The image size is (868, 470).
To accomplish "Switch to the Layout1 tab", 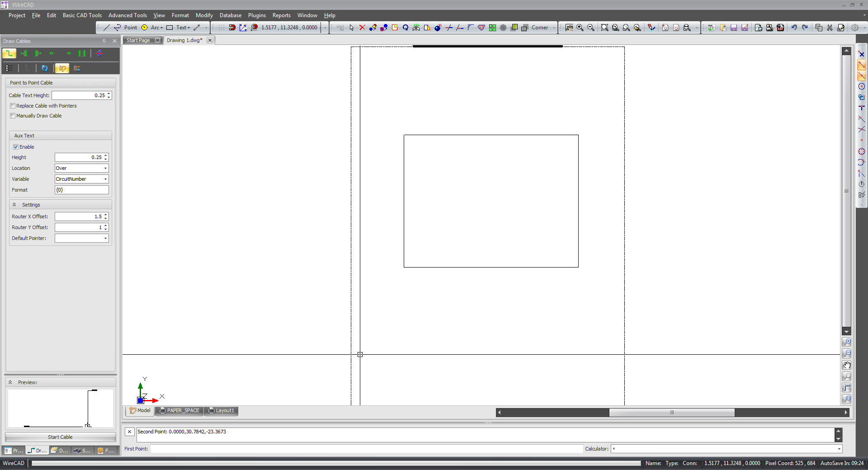I will coord(222,410).
